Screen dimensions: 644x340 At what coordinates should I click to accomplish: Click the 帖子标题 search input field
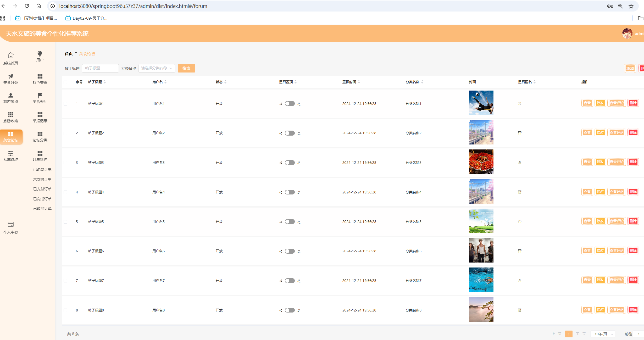pos(100,68)
